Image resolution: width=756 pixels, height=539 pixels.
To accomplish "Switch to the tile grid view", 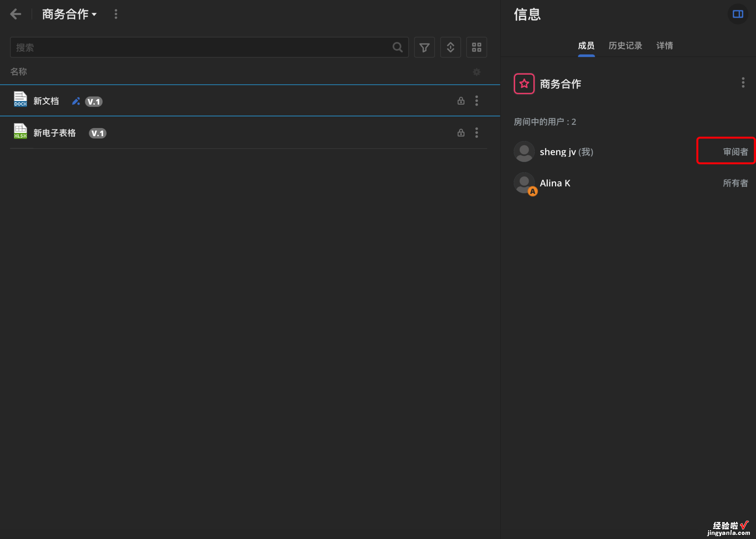I will tap(477, 47).
